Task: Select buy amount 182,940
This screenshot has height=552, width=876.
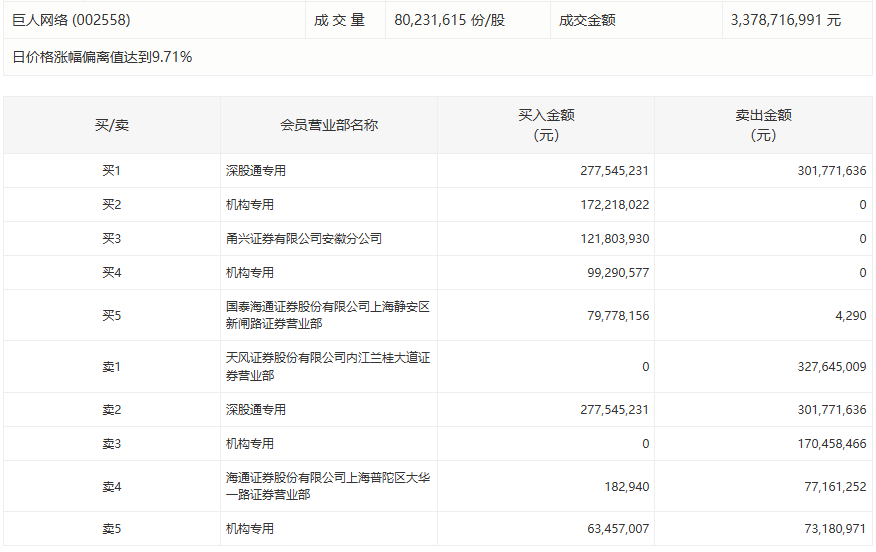Action: coord(627,487)
